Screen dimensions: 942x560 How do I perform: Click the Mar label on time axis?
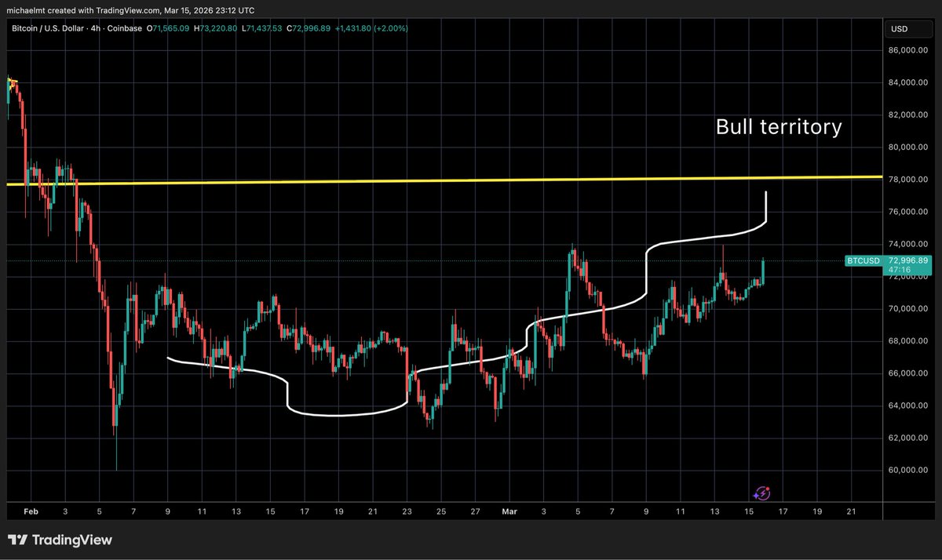pyautogui.click(x=508, y=511)
